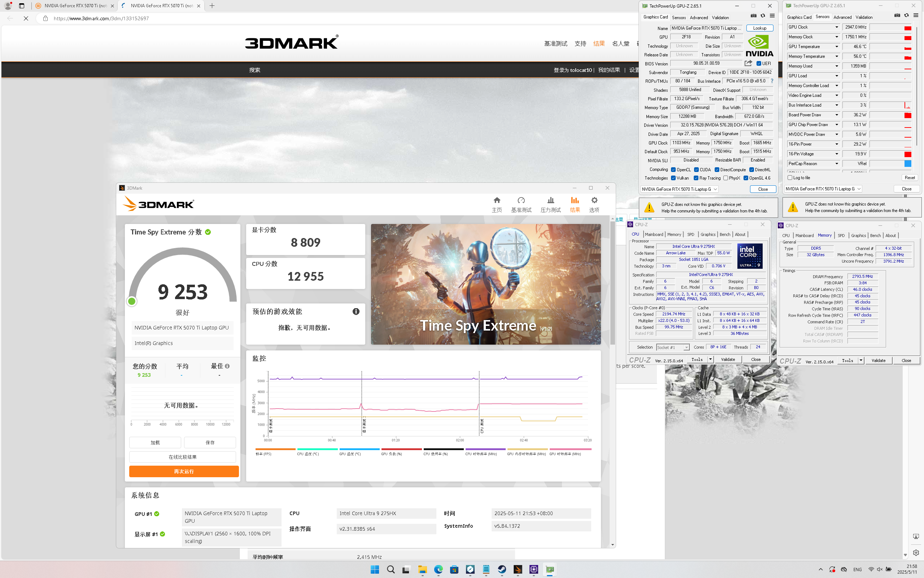The image size is (924, 578).
Task: Click screenshot camera icon in GPU-Z Sensors window
Action: pyautogui.click(x=897, y=15)
